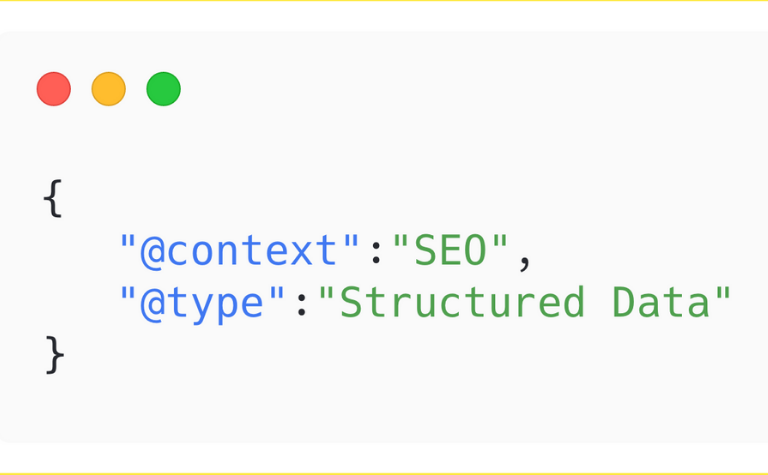
Task: Click the yellow border line at bottom
Action: click(x=384, y=474)
